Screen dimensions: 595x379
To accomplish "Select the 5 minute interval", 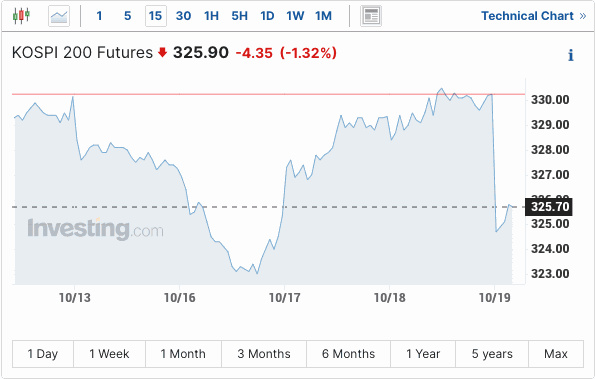I will (x=128, y=16).
